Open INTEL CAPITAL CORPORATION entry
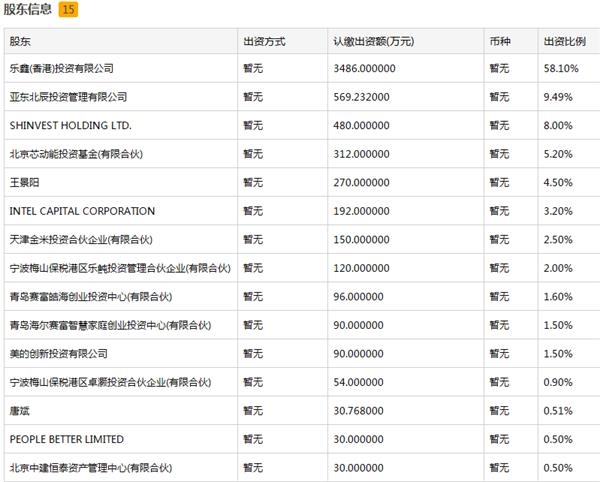 [82, 211]
